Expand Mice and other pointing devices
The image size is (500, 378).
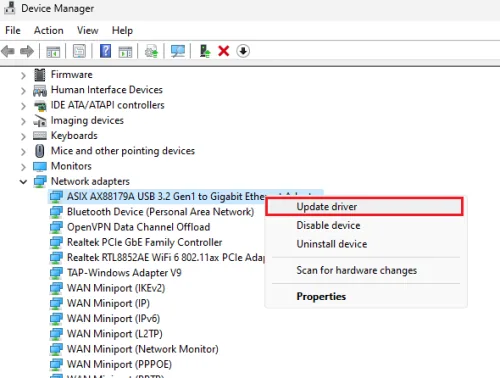click(23, 151)
